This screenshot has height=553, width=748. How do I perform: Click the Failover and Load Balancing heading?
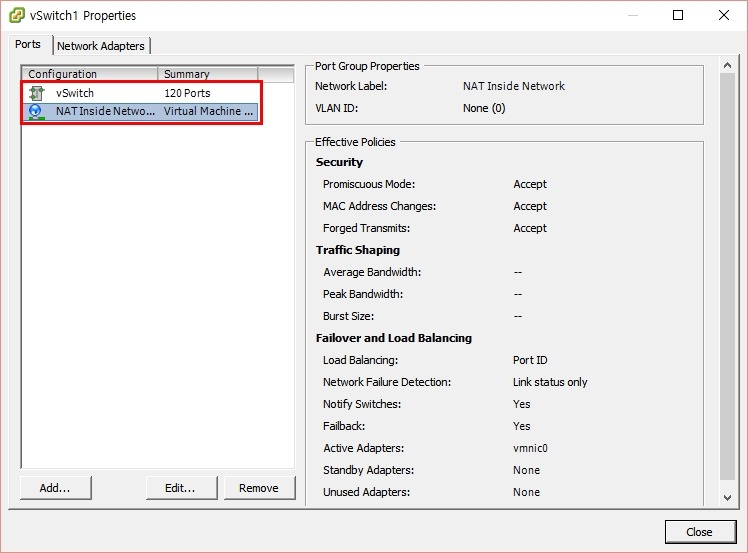click(x=394, y=338)
